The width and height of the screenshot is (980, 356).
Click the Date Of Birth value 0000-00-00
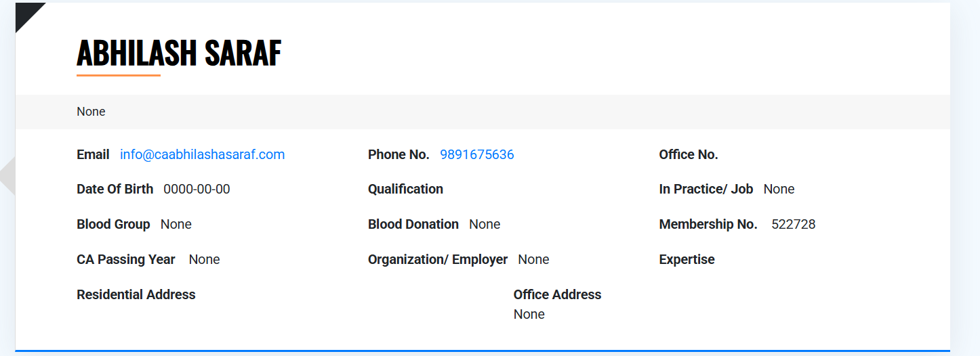197,189
